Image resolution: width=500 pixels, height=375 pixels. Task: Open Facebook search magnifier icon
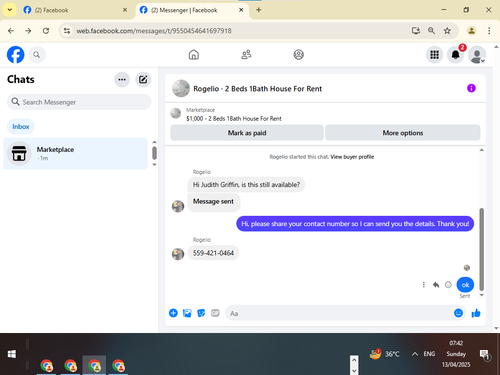pos(37,55)
